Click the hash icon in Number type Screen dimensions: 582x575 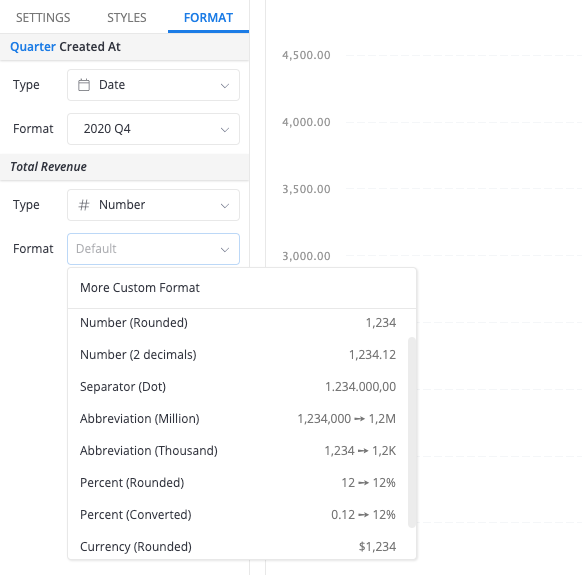84,205
